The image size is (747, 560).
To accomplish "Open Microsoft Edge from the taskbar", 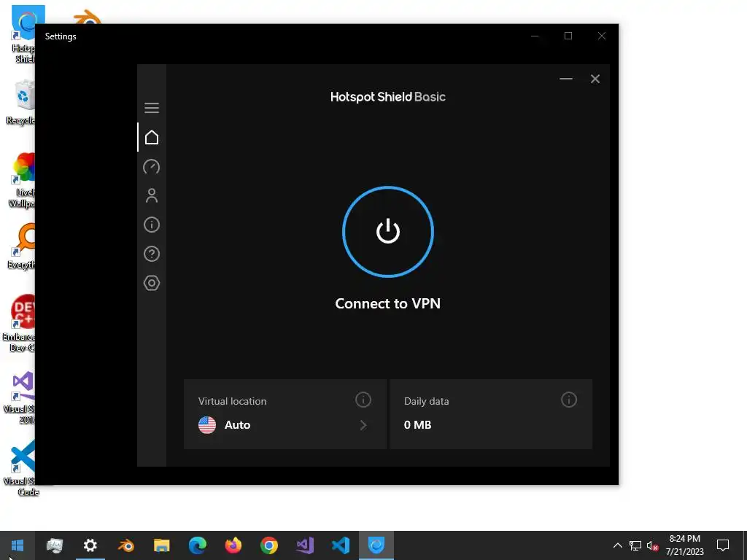I will click(197, 545).
